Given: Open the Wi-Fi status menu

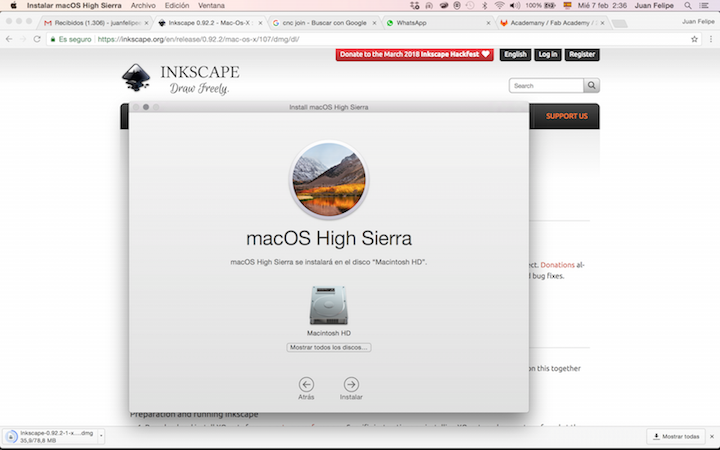Looking at the screenshot, I should [499, 6].
